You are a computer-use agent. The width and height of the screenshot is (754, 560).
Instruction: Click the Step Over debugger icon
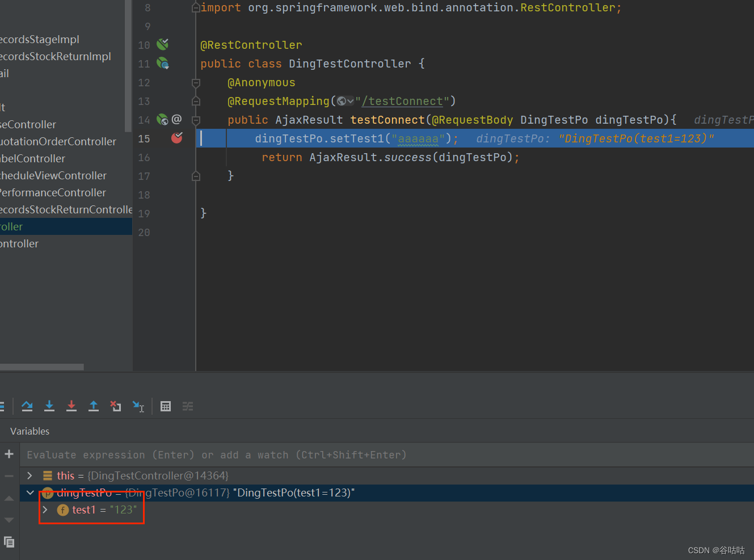(27, 406)
